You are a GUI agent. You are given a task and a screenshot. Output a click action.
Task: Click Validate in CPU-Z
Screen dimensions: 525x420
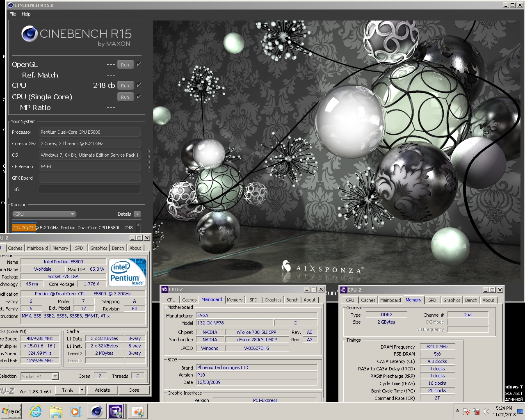tap(102, 390)
